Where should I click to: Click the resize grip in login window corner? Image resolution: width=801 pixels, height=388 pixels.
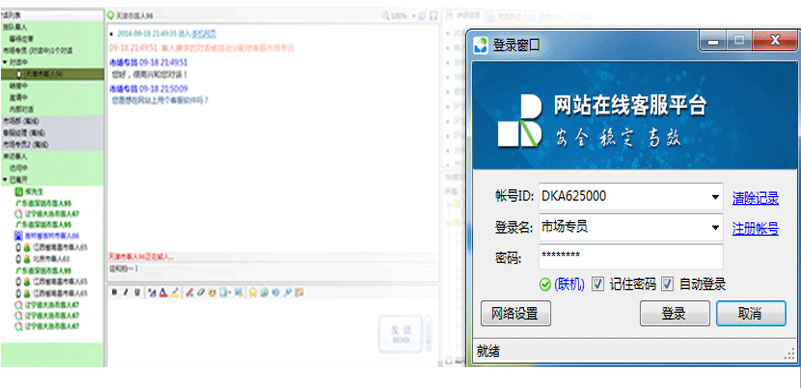click(x=791, y=355)
